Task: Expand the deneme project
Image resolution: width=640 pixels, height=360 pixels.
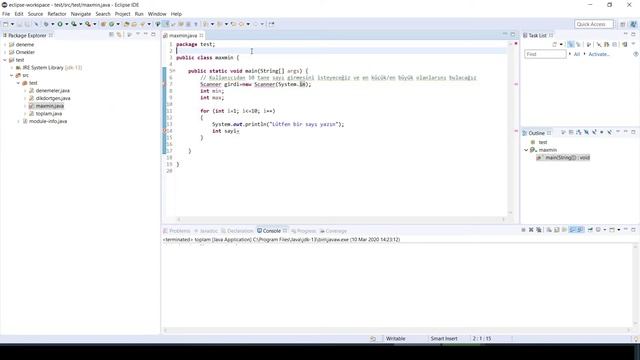Action: (5, 44)
